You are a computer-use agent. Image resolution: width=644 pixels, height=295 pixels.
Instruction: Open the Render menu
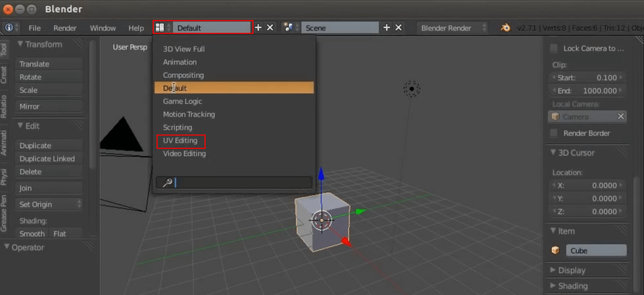(x=65, y=28)
